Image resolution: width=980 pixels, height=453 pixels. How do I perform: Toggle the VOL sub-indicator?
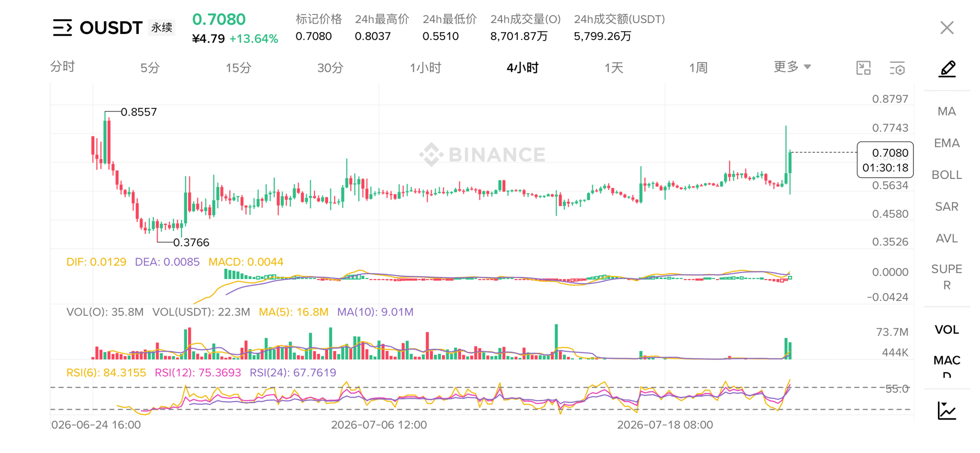click(x=947, y=329)
